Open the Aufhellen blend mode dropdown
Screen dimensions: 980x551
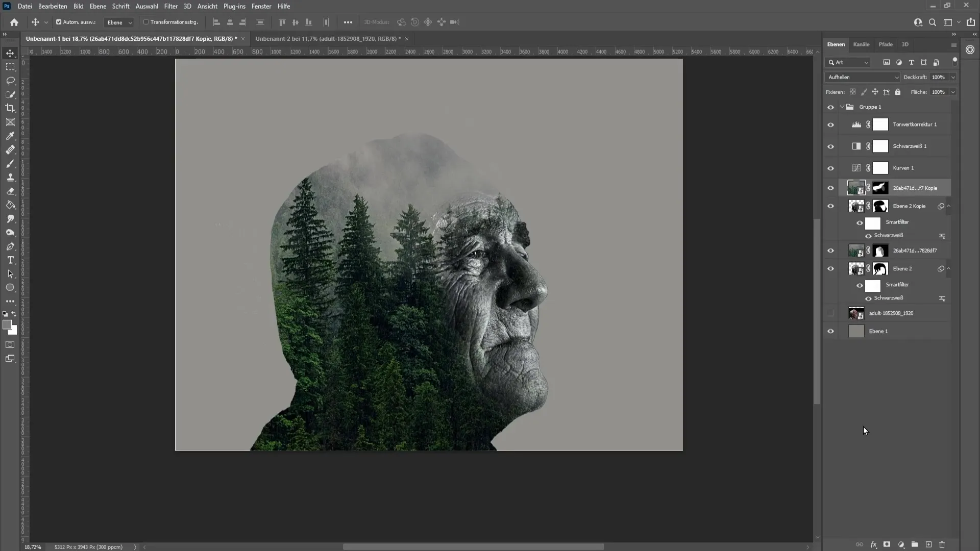click(x=863, y=77)
